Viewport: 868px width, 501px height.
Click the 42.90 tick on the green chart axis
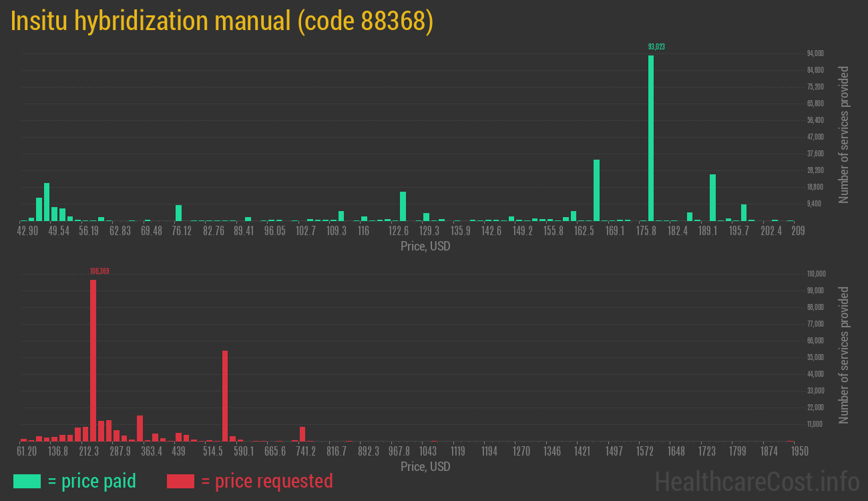pos(28,231)
